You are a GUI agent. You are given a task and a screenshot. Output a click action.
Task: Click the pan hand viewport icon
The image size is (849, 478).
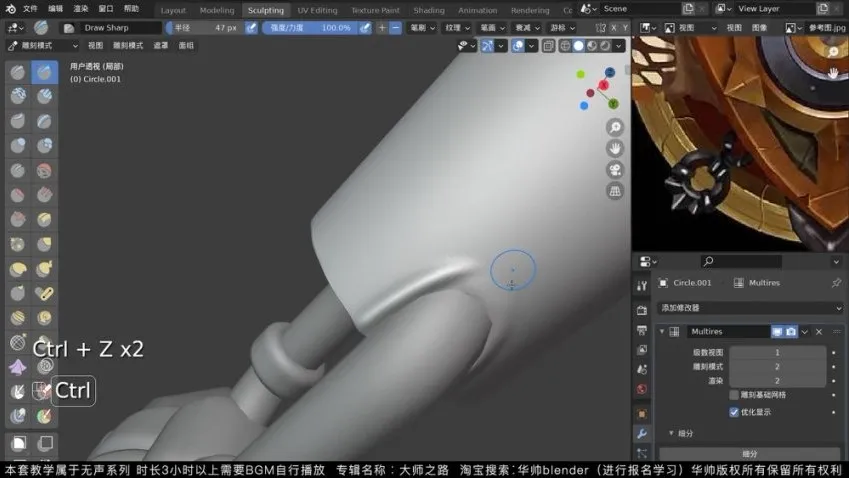point(615,148)
